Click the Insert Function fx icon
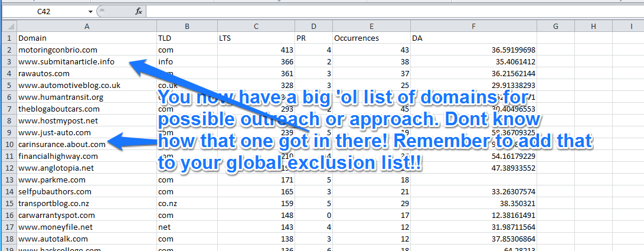The height and width of the screenshot is (251, 644). coord(138,11)
